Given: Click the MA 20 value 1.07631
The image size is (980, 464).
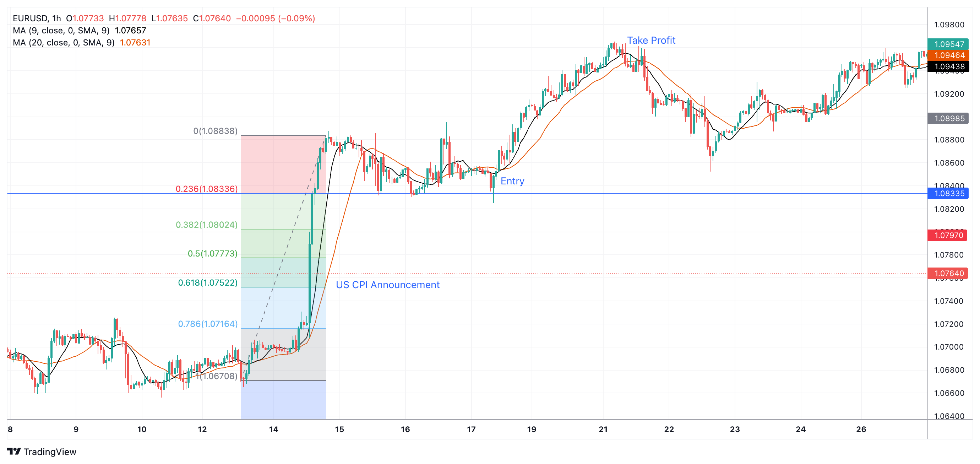Looking at the screenshot, I should [x=135, y=43].
